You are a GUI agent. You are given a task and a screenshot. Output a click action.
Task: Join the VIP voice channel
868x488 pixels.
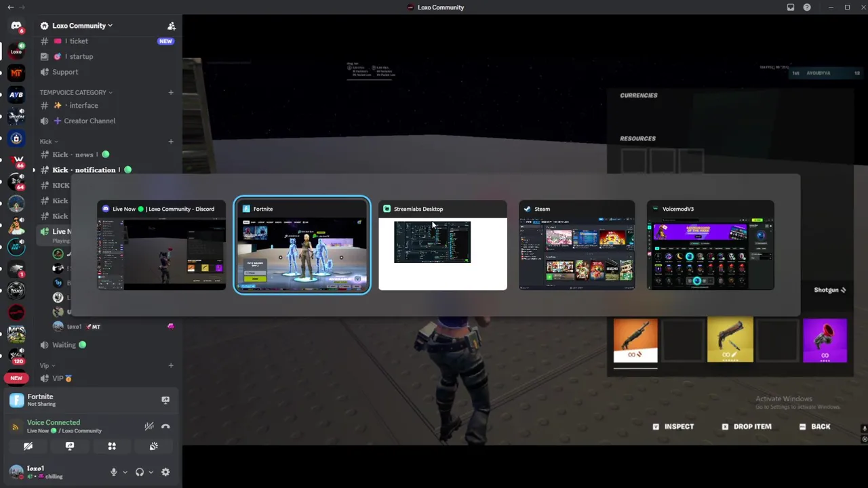pyautogui.click(x=107, y=378)
